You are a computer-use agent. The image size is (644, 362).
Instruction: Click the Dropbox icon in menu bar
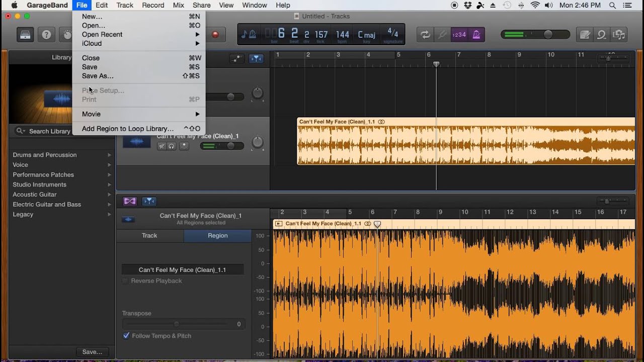click(468, 5)
